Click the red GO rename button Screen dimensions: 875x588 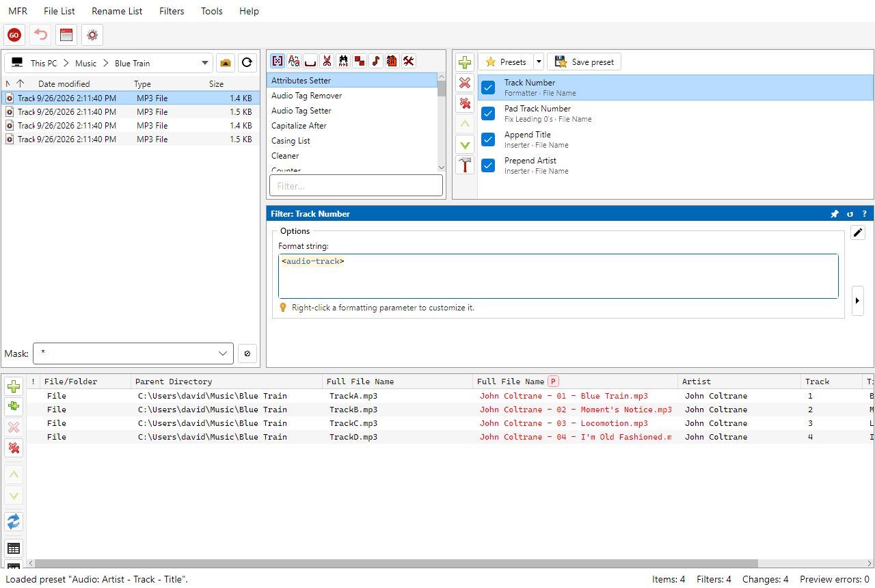tap(14, 35)
